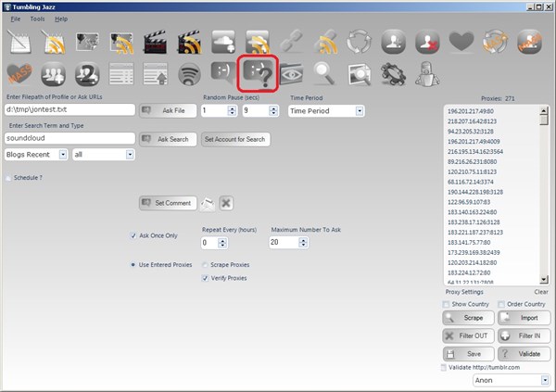
Task: Select the cloud RSS feed icon
Action: 258,42
